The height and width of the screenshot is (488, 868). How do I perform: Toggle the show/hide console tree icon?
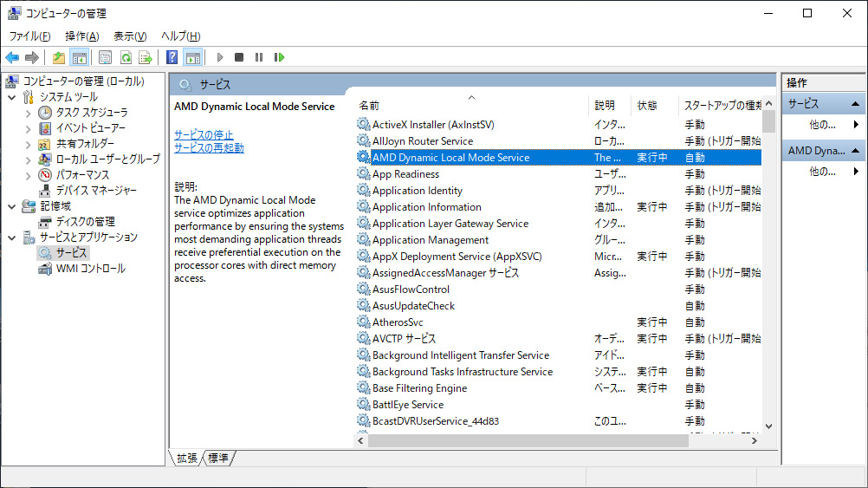(80, 57)
